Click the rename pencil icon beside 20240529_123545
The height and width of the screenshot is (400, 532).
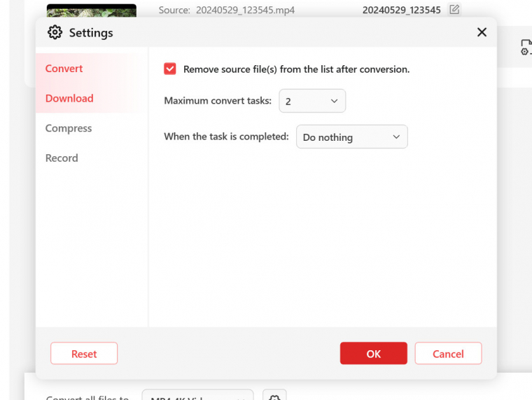[454, 10]
